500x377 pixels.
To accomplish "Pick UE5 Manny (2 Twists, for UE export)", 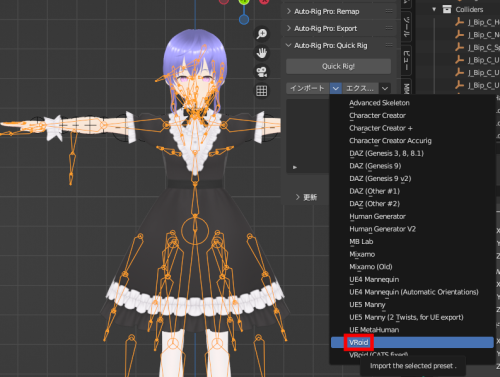I will (406, 317).
